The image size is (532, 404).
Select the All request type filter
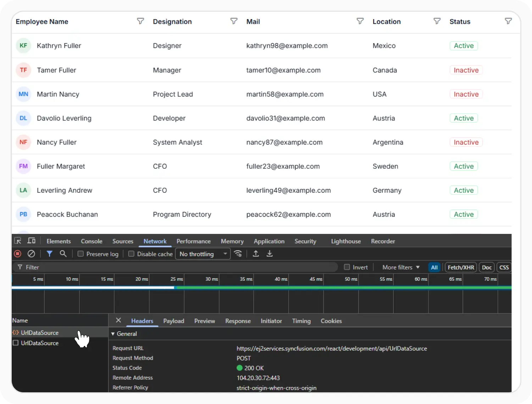(434, 268)
